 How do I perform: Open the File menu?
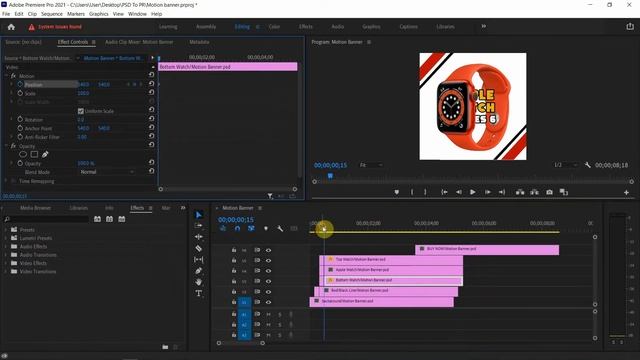[6, 14]
